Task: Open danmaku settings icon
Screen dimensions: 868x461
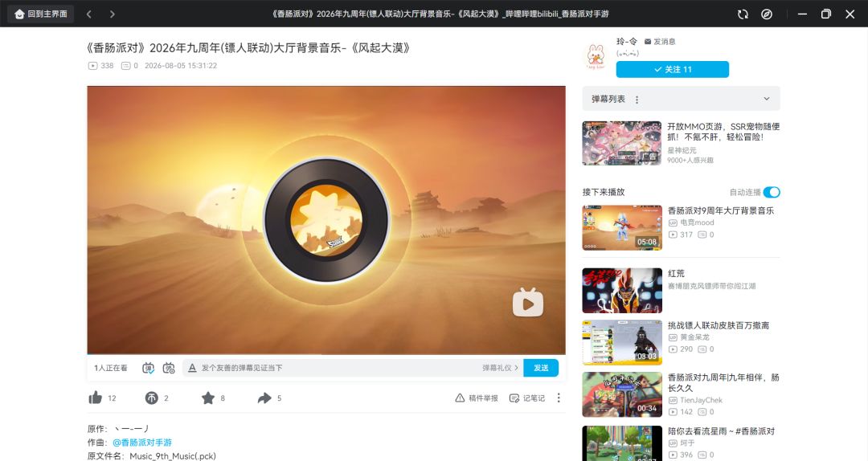Action: 169,368
